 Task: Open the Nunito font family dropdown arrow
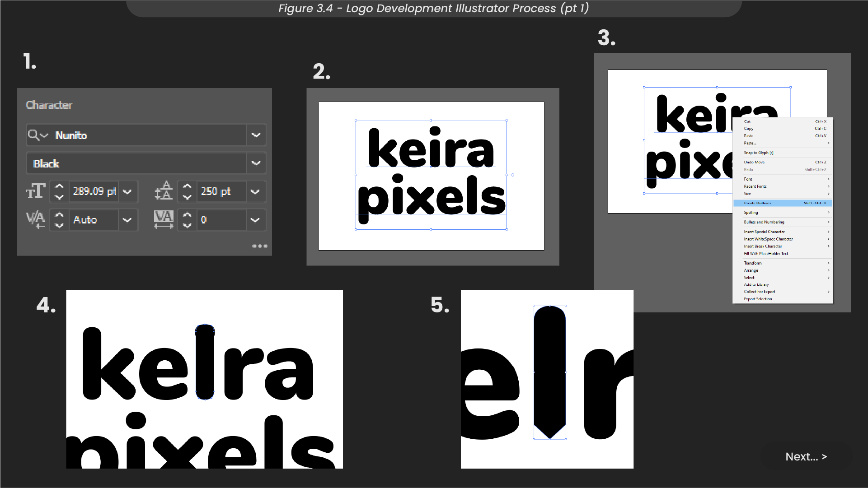coord(256,135)
